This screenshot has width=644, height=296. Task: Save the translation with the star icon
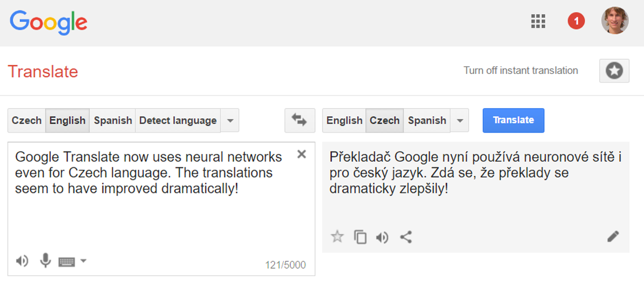coord(337,237)
